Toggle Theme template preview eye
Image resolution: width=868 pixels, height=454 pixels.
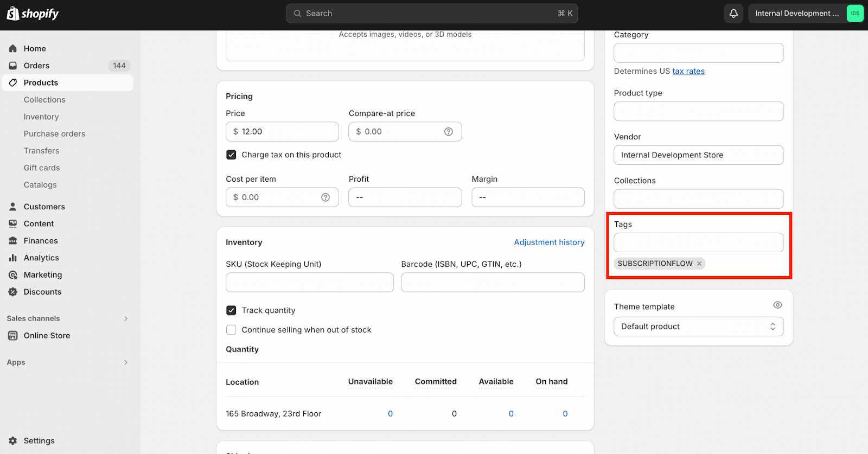click(777, 305)
